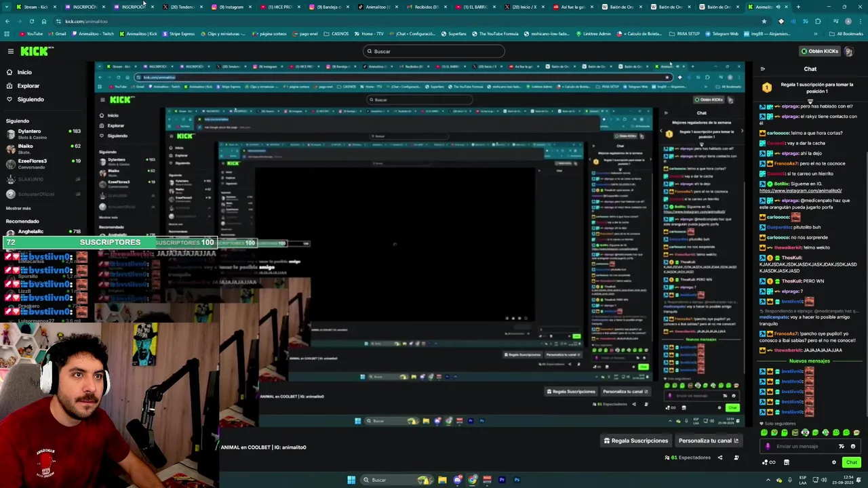Open the user avatar menu on Kick
Screen dimensions: 868x488
[848, 52]
